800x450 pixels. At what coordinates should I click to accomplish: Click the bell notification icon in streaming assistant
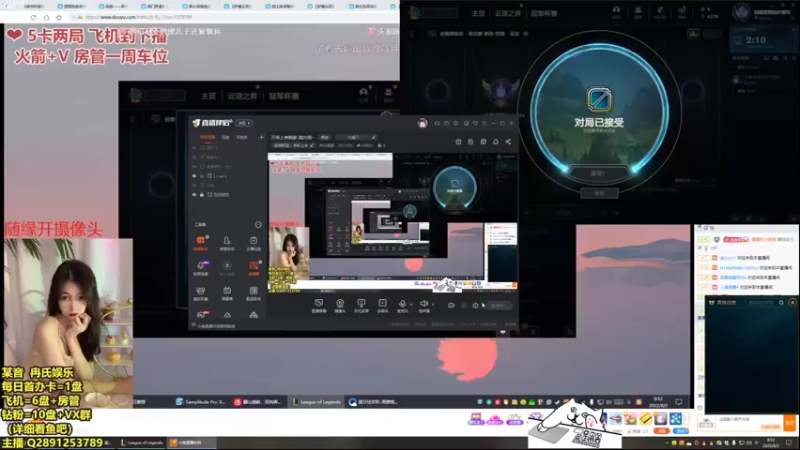click(x=495, y=141)
